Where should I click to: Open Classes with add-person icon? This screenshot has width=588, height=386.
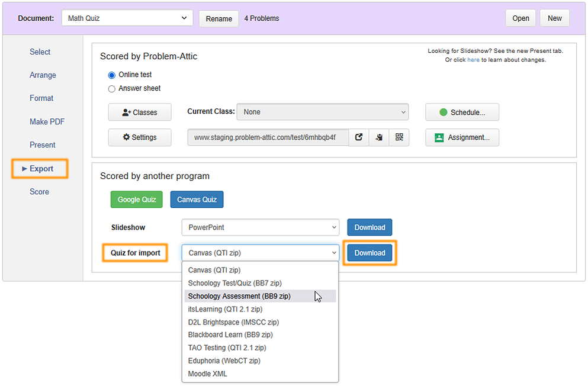tap(140, 112)
